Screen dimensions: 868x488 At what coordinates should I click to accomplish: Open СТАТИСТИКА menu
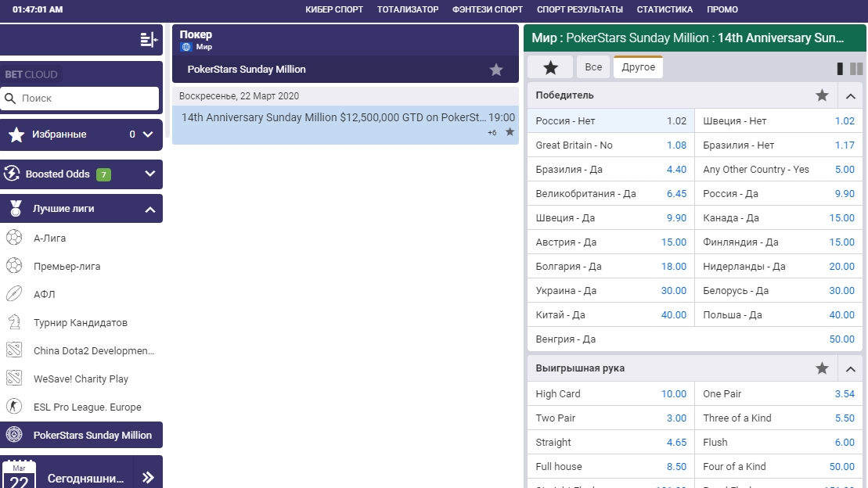665,9
